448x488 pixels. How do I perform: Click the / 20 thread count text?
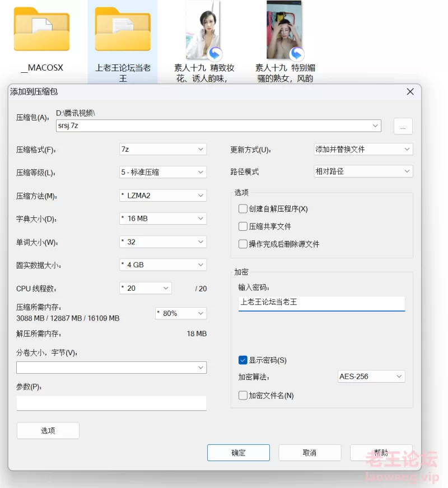(x=201, y=289)
